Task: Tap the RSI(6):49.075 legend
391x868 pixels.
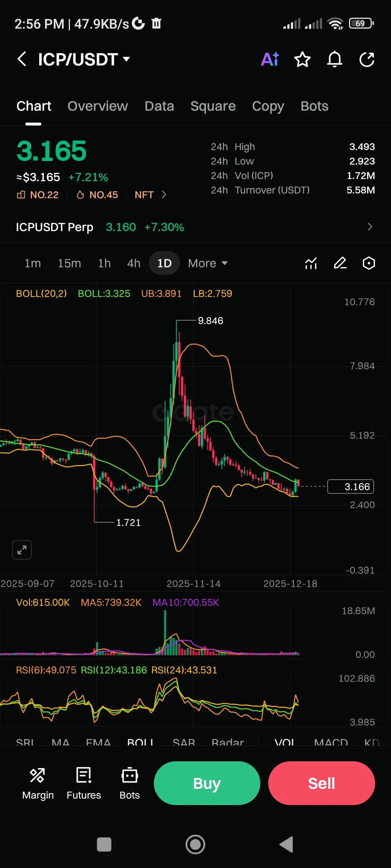Action: (x=46, y=670)
